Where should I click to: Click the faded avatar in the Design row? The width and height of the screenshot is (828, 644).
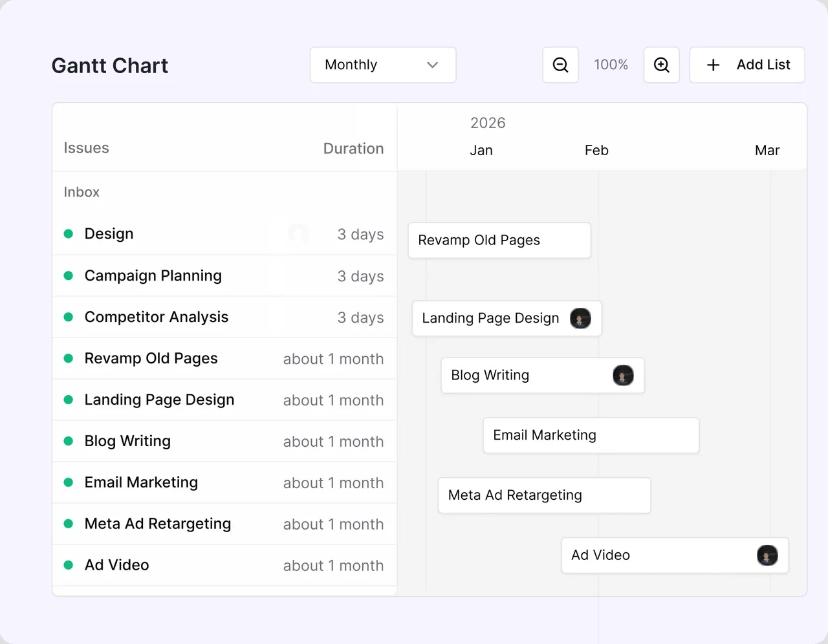(x=298, y=234)
